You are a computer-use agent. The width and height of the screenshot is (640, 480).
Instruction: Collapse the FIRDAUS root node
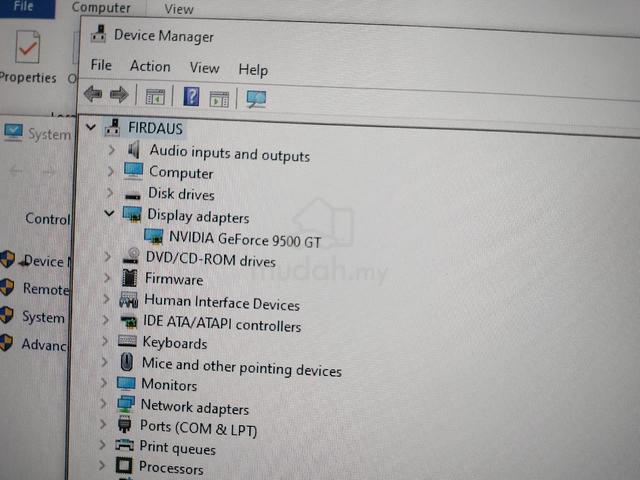[91, 127]
